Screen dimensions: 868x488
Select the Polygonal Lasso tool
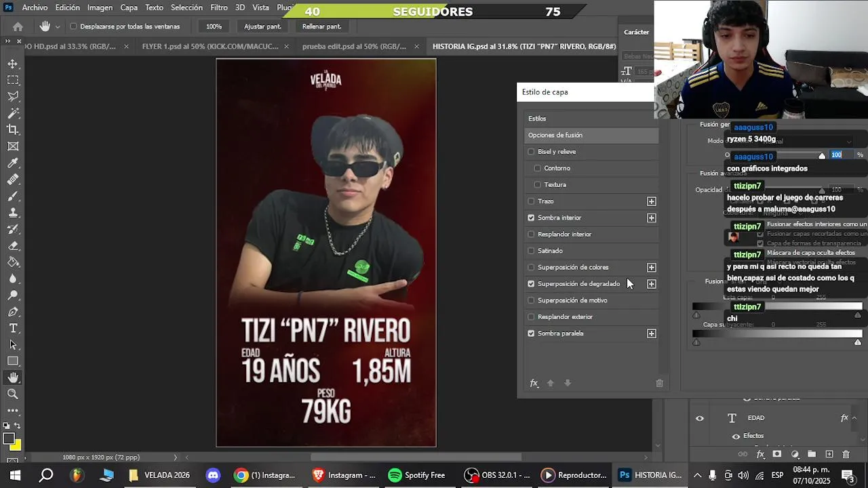click(13, 97)
